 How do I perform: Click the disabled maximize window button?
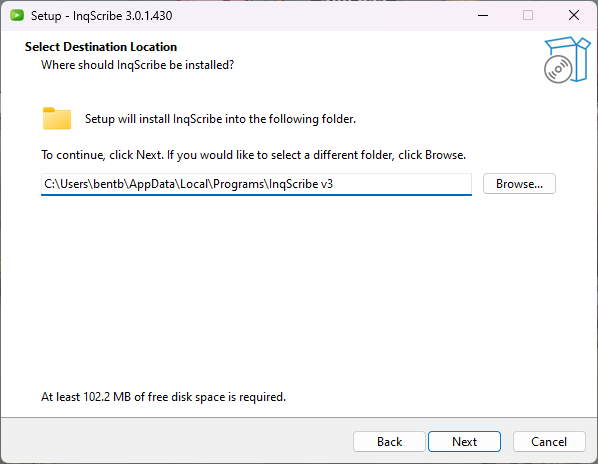point(528,16)
